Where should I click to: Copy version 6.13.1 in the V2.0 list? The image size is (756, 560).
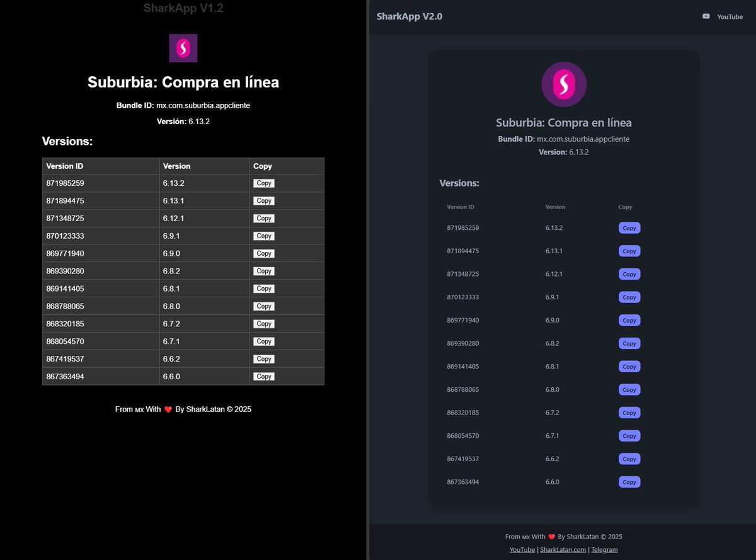629,251
